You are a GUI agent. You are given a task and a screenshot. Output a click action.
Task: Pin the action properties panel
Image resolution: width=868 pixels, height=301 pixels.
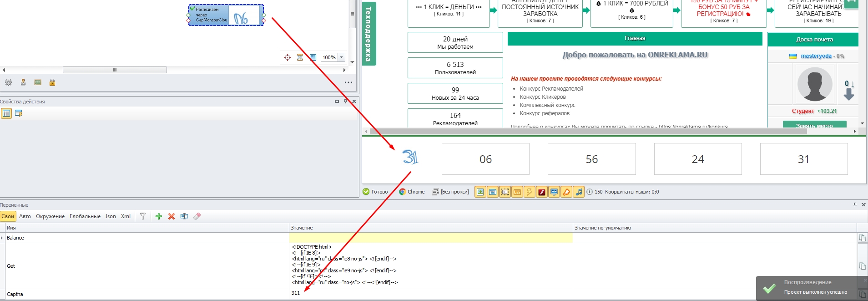tap(346, 101)
